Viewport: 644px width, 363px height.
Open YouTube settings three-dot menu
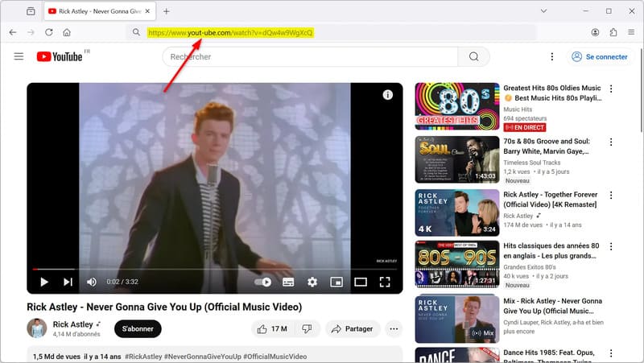(x=552, y=56)
